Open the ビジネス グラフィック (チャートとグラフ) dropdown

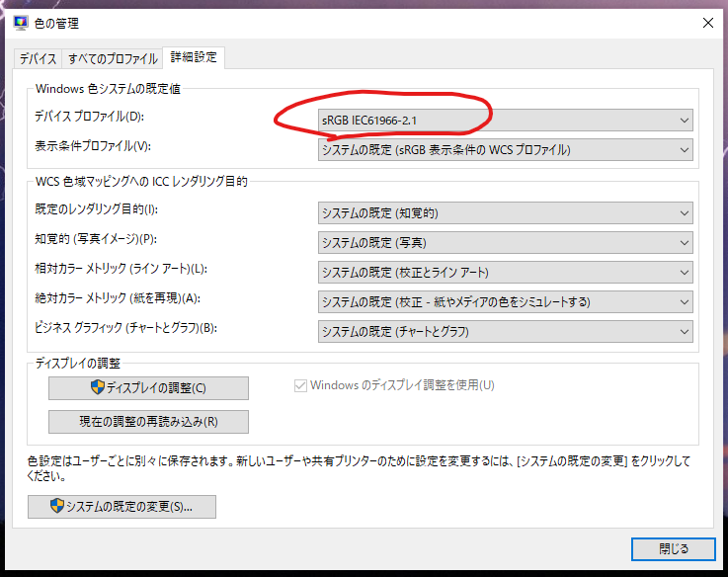click(505, 332)
